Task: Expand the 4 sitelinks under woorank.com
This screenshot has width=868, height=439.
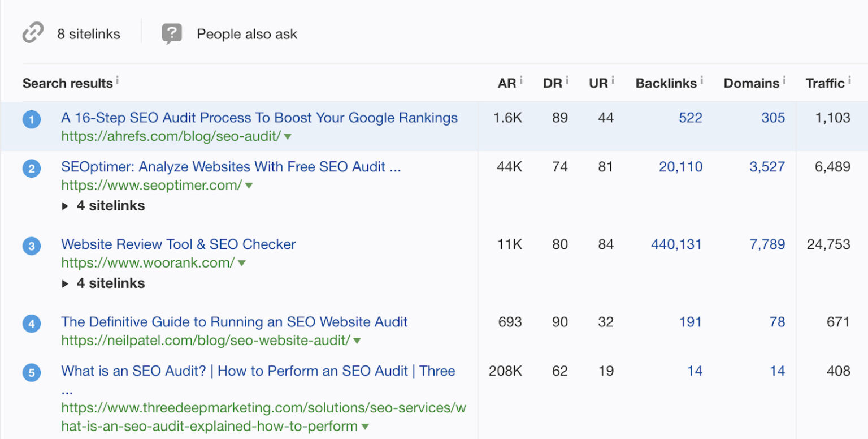Action: tap(102, 283)
